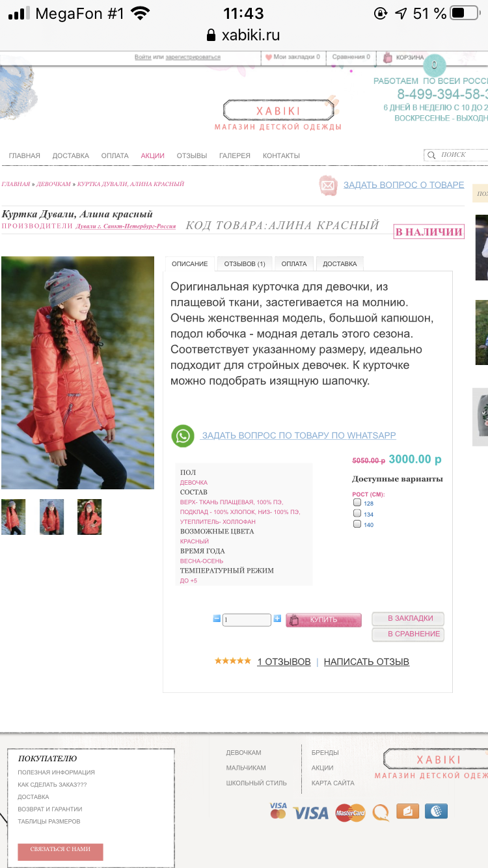488x868 pixels.
Task: Switch to the Отзывов (1) tab
Action: [245, 264]
